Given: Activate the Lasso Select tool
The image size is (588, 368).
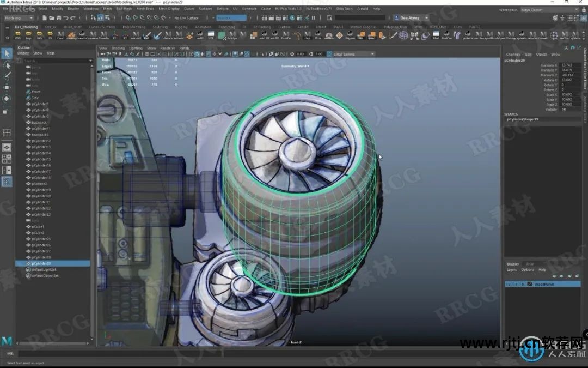Looking at the screenshot, I should 7,64.
